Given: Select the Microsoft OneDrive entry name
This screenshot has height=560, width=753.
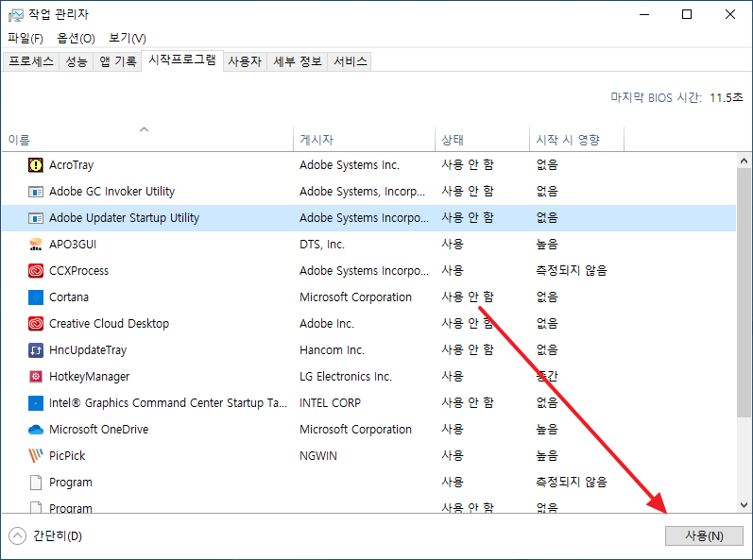Looking at the screenshot, I should pyautogui.click(x=98, y=430).
